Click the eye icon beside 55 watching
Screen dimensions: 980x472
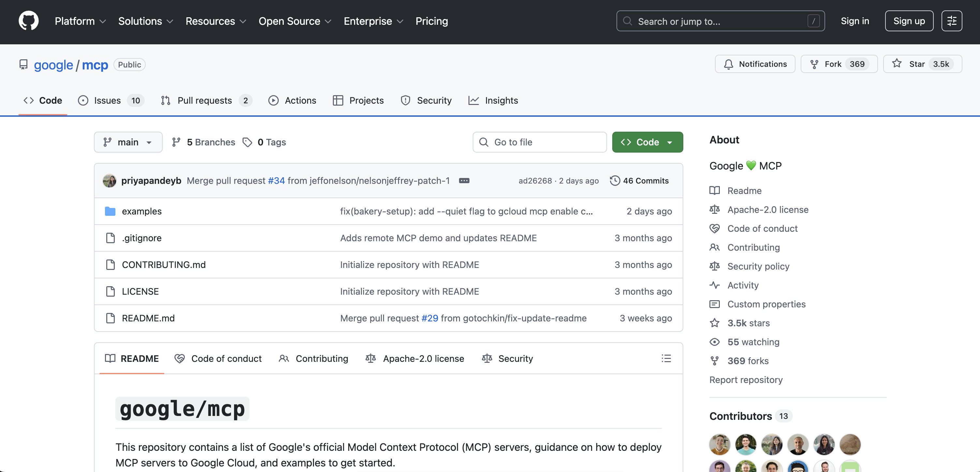[x=714, y=342]
